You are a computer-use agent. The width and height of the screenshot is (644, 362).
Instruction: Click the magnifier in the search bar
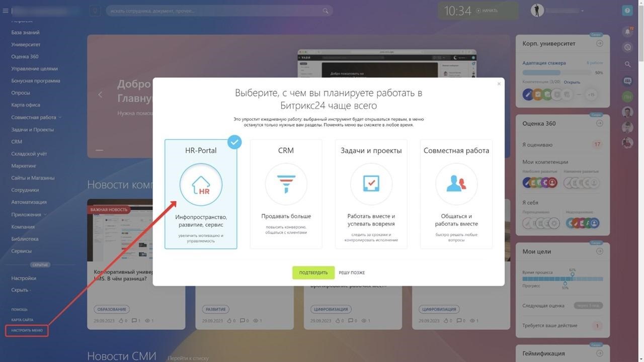pyautogui.click(x=326, y=11)
